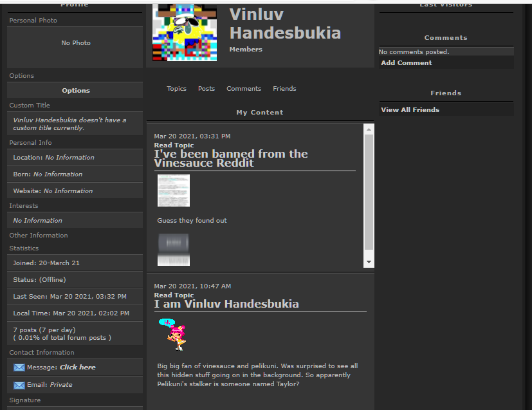The image size is (532, 410).
Task: Switch to the Friends tab
Action: [284, 89]
